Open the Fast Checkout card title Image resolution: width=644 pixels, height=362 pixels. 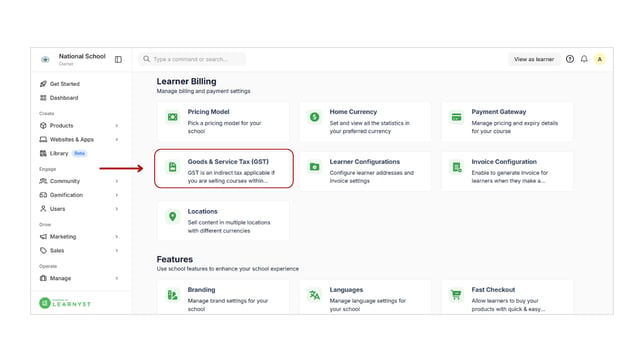coord(493,290)
